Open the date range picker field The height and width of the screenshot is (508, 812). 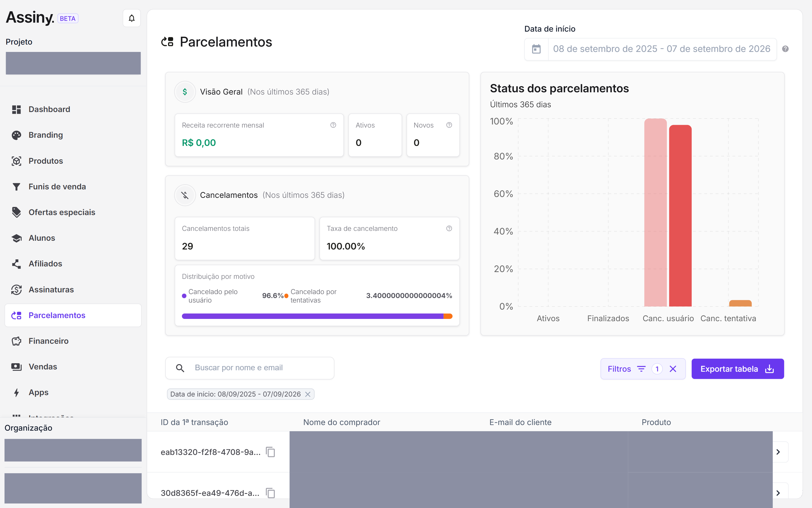pos(650,49)
